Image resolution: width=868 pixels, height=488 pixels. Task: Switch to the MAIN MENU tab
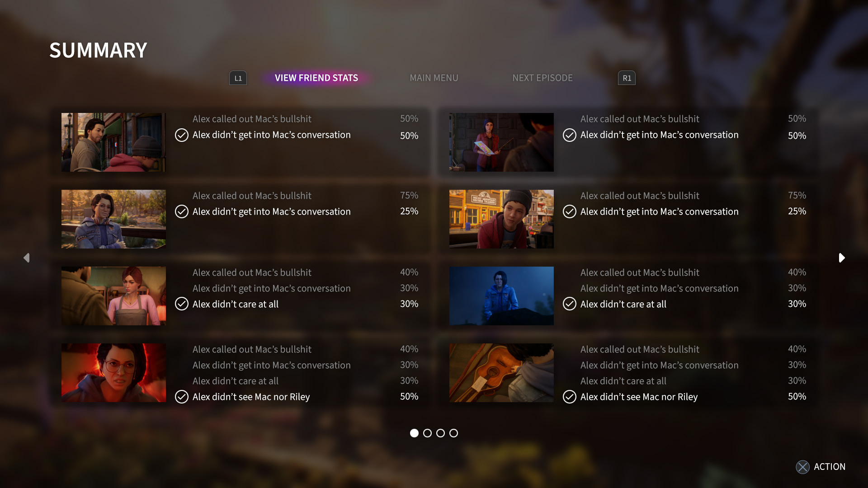434,78
